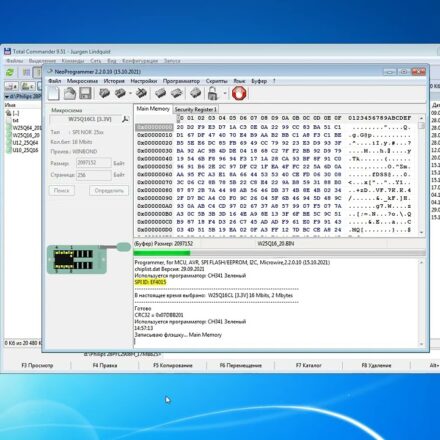
Task: Click the highlighted SPI ID: EF4015 line
Action: 150,282
